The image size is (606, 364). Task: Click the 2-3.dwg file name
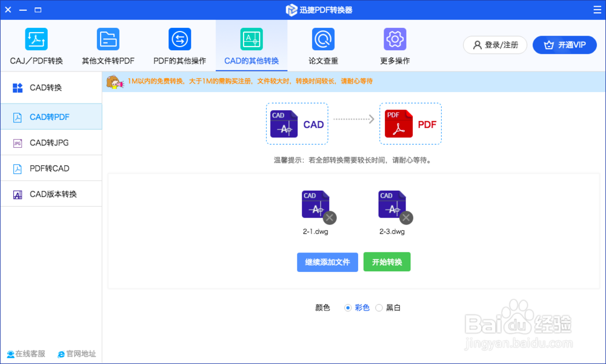(392, 231)
